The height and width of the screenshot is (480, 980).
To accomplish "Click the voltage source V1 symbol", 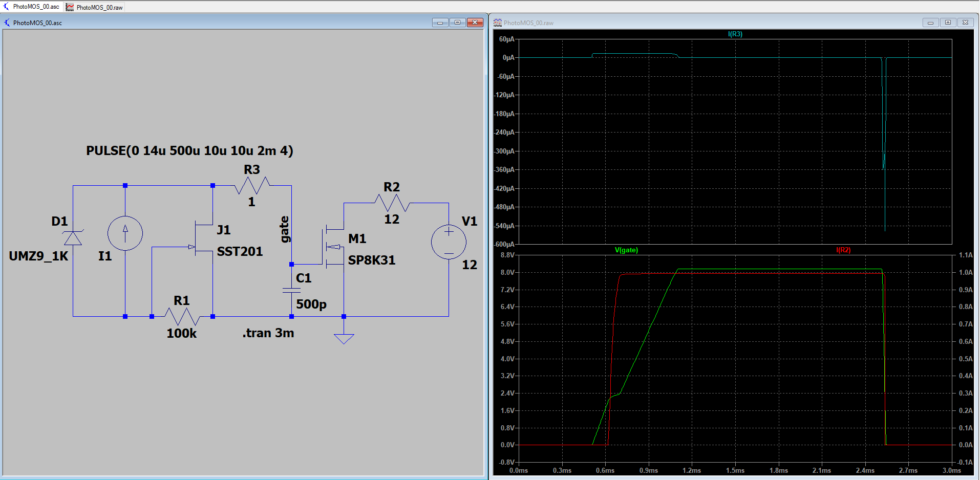I will pos(449,242).
